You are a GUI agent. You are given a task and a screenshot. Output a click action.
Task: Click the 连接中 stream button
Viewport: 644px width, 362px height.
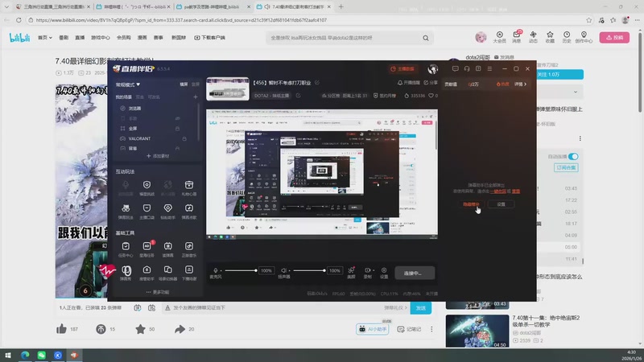tap(415, 273)
